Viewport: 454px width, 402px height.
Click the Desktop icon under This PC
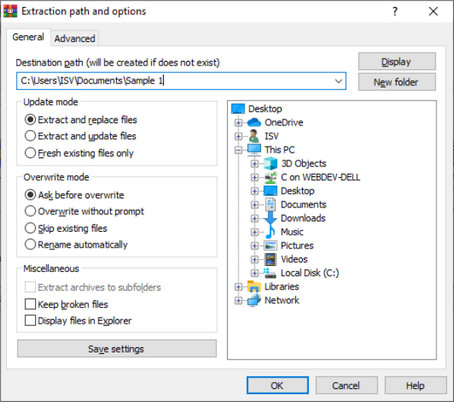click(x=270, y=191)
